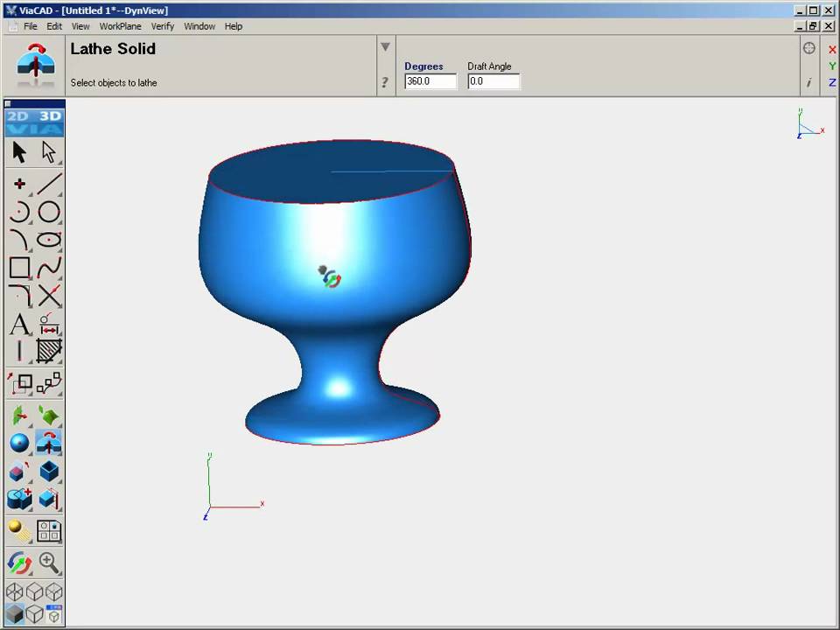
Task: Open the Render/lighting sphere tool
Action: (20, 531)
